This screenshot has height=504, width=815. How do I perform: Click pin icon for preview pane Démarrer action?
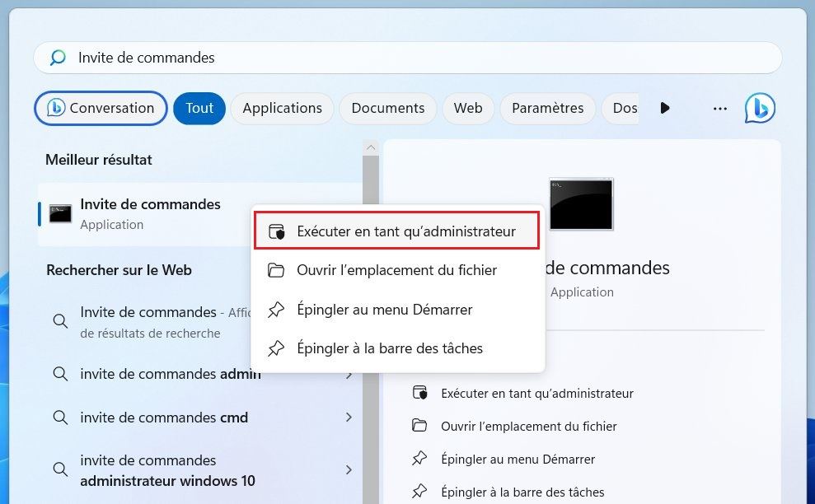click(419, 458)
